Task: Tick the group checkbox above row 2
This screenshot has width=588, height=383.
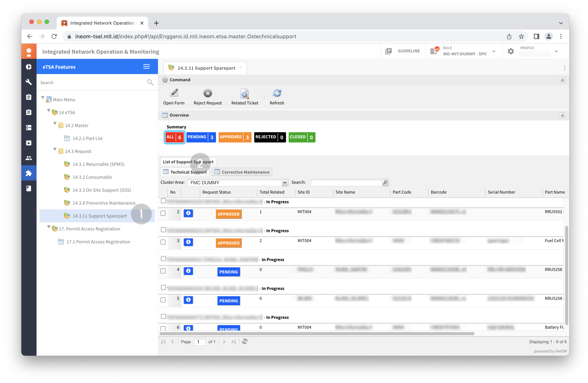Action: pyautogui.click(x=163, y=201)
